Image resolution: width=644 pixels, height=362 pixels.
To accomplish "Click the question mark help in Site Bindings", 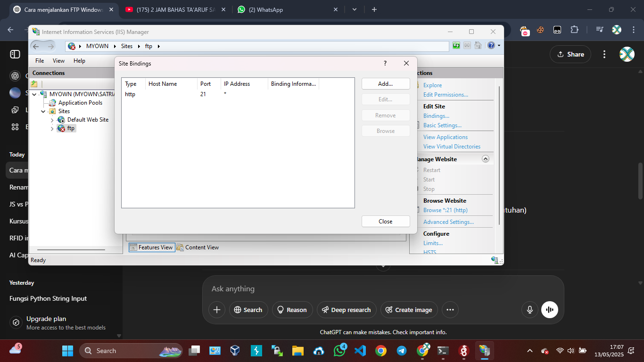I will pos(385,63).
